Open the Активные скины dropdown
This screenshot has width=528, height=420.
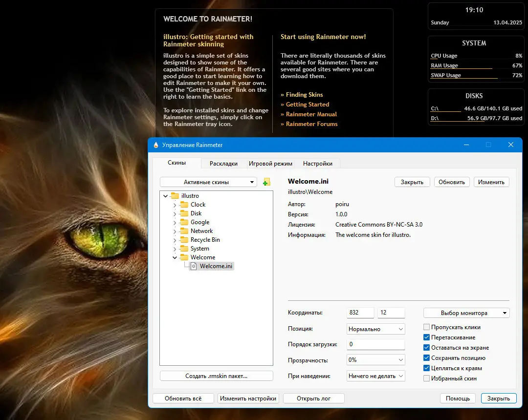[x=208, y=182]
